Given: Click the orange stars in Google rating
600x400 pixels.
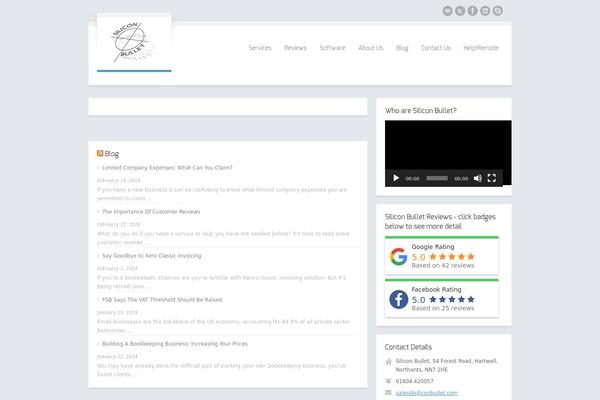Looking at the screenshot, I should coord(452,256).
